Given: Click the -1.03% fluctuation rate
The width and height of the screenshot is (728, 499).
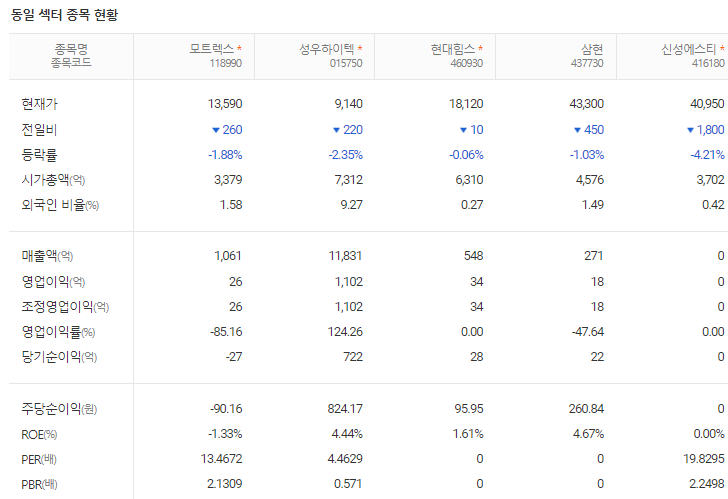Looking at the screenshot, I should 587,155.
